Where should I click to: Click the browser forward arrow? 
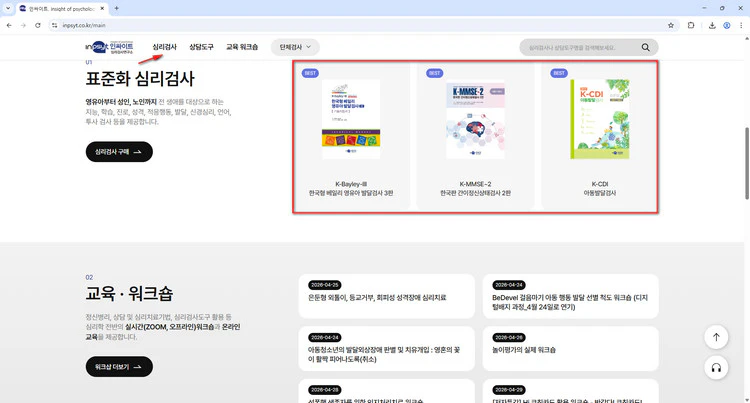coord(23,25)
